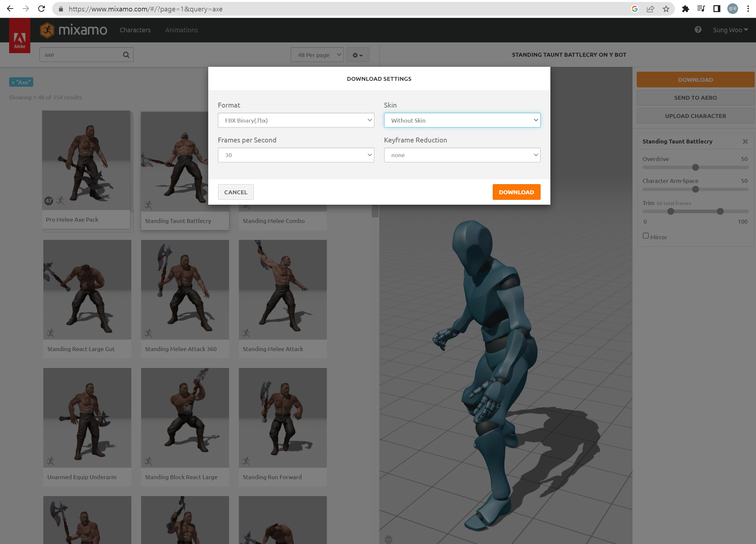Image resolution: width=756 pixels, height=544 pixels.
Task: Toggle the browser side panel
Action: (x=717, y=9)
